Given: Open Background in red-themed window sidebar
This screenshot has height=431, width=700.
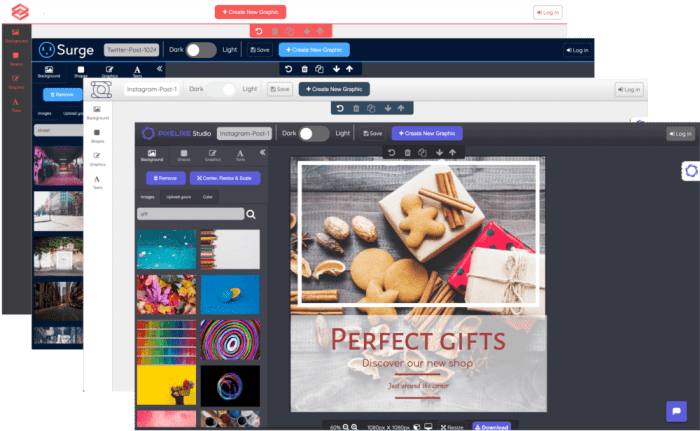Looking at the screenshot, I should [16, 36].
